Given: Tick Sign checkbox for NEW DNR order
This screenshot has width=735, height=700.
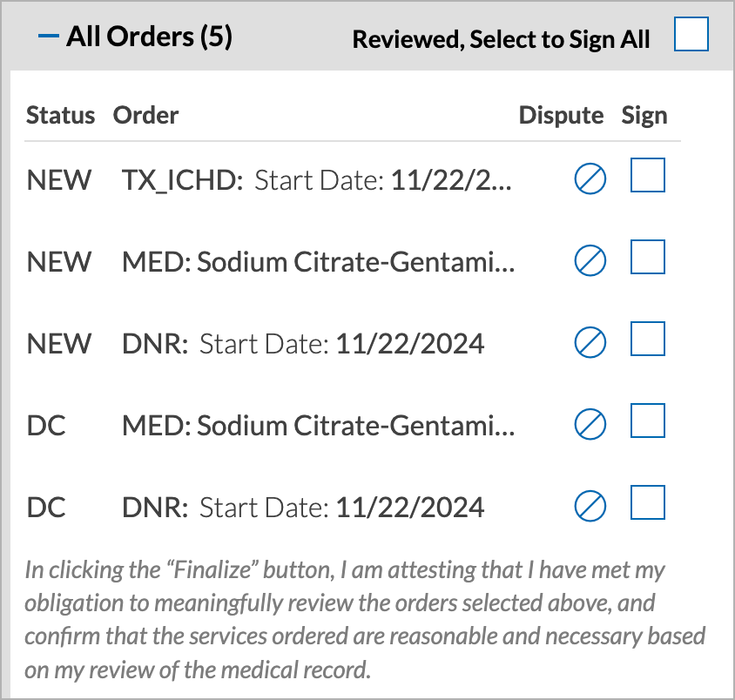Looking at the screenshot, I should [x=648, y=339].
